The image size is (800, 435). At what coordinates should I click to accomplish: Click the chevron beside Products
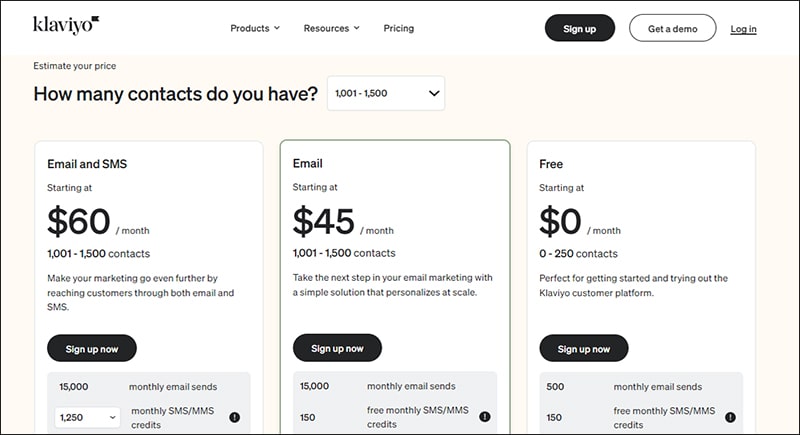(x=277, y=28)
